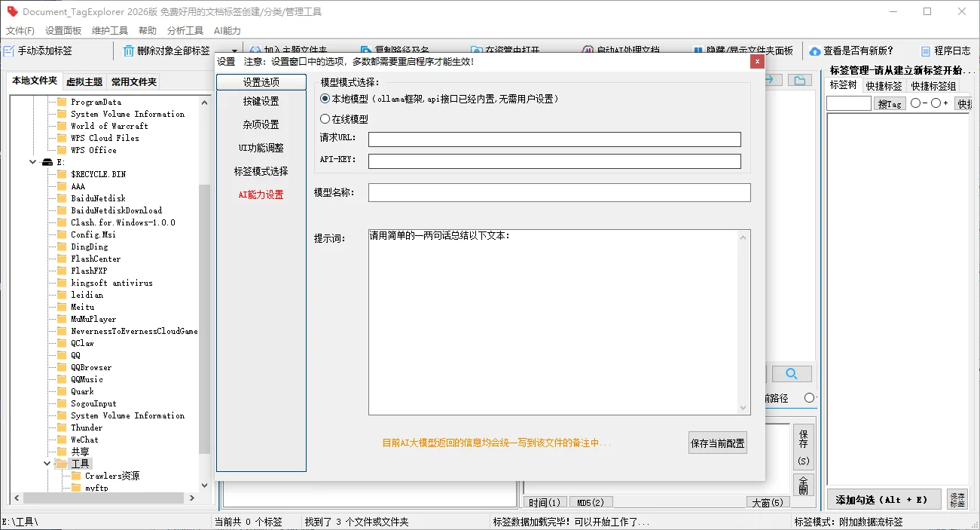Viewport: 980px width, 530px height.
Task: Click the folder icon button above tag panel
Action: pyautogui.click(x=799, y=80)
